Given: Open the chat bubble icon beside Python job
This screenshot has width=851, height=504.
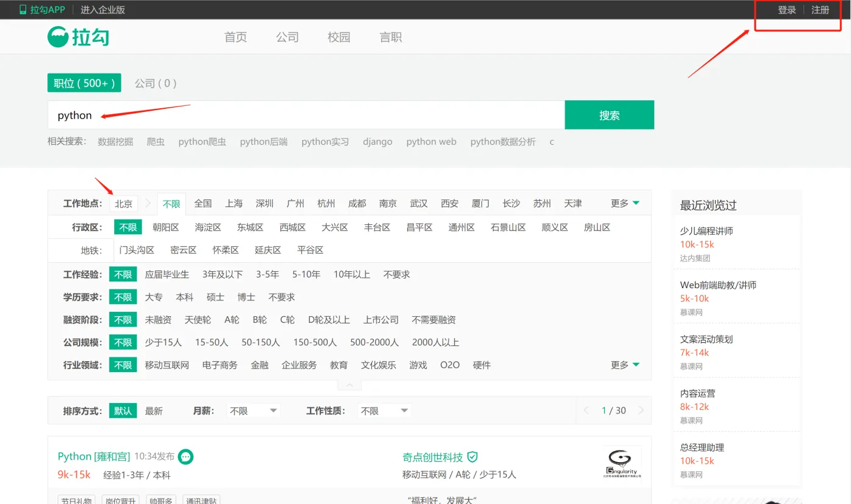Looking at the screenshot, I should [186, 456].
